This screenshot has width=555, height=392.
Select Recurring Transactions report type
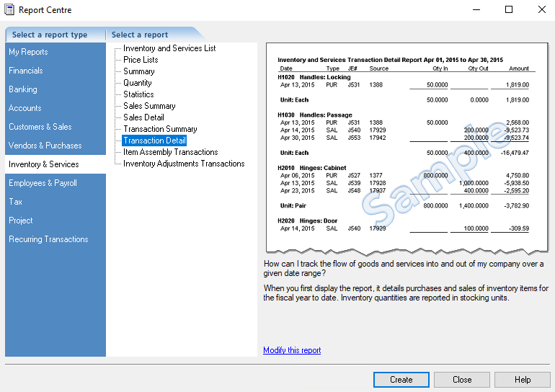tap(48, 239)
